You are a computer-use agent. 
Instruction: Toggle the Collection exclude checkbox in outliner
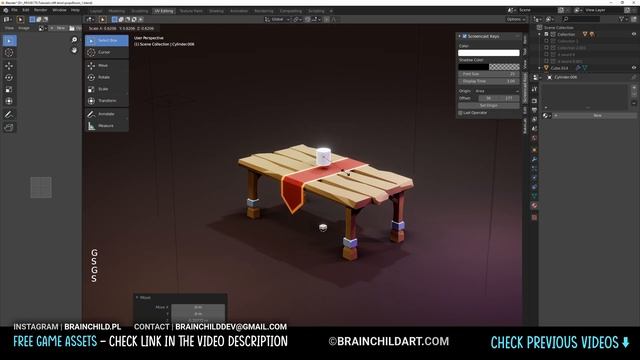pyautogui.click(x=547, y=34)
